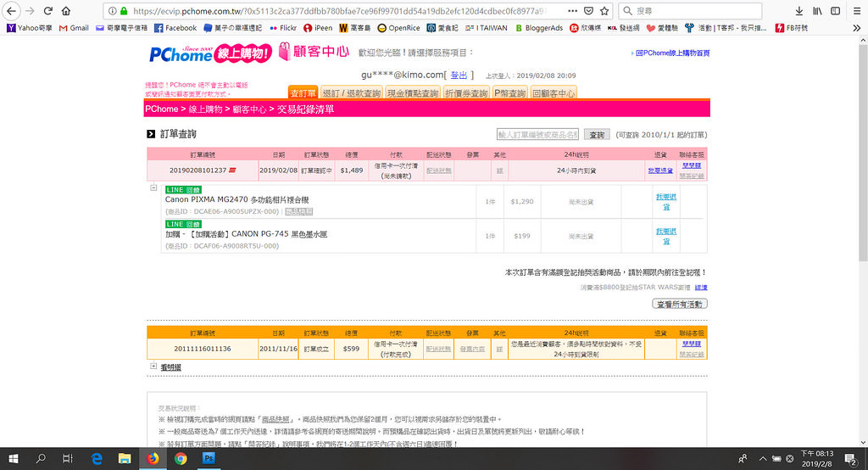Screen dimensions: 868x470
Task: Open the Yahoo奇摩 bookmark
Action: click(x=30, y=28)
